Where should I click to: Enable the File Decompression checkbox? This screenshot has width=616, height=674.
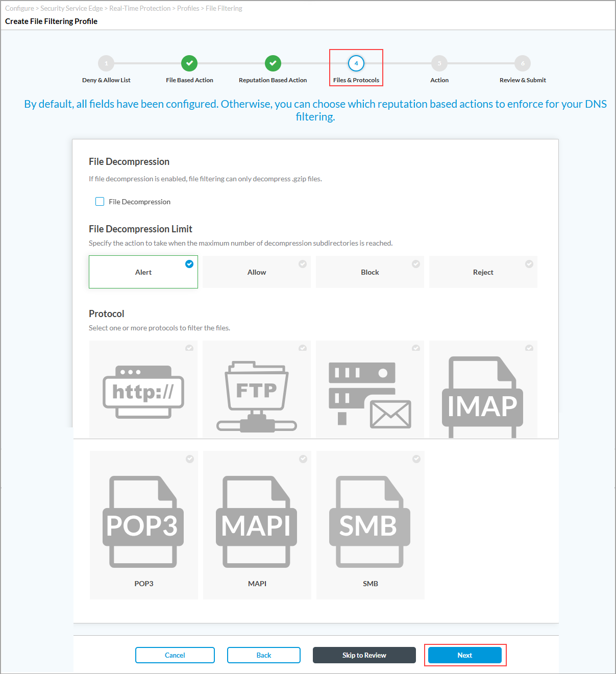[x=100, y=202]
